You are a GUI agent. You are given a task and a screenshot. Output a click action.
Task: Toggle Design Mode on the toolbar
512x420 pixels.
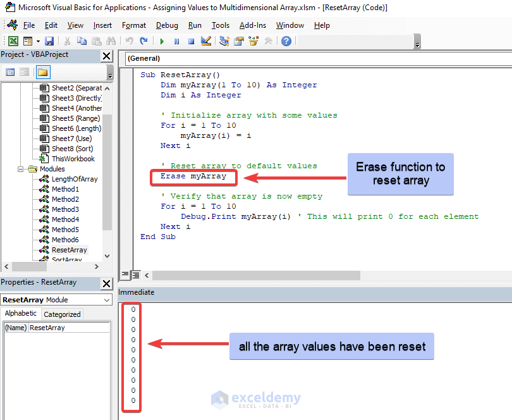click(x=205, y=40)
